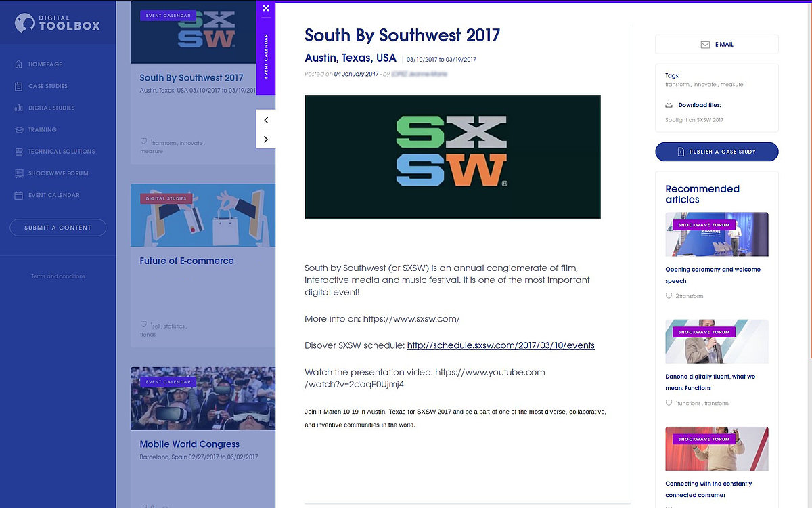Click Connecting with consumer article thumbnail
This screenshot has height=508, width=812.
pos(717,448)
